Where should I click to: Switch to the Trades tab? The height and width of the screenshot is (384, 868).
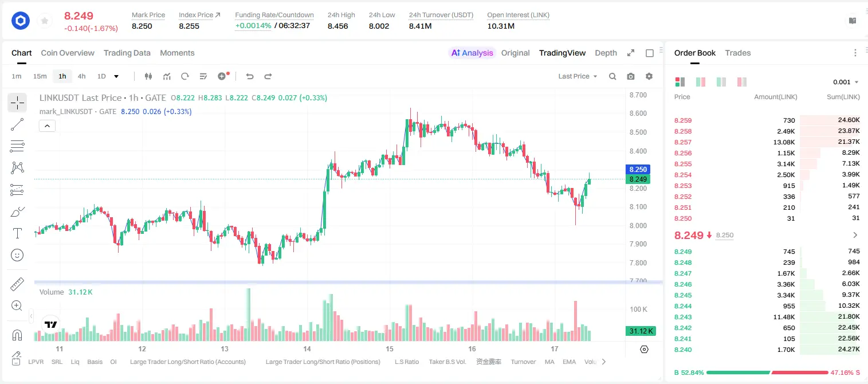click(737, 53)
